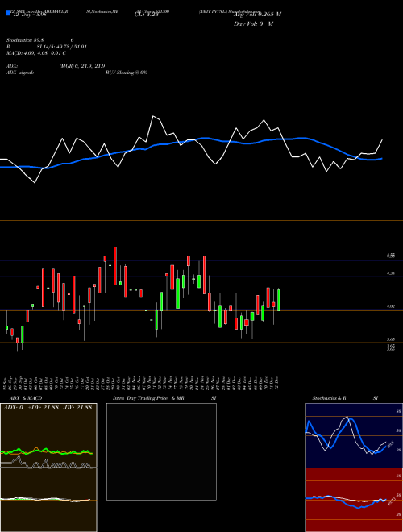
Task: Click the 3.65 price axis label
Action: click(390, 339)
